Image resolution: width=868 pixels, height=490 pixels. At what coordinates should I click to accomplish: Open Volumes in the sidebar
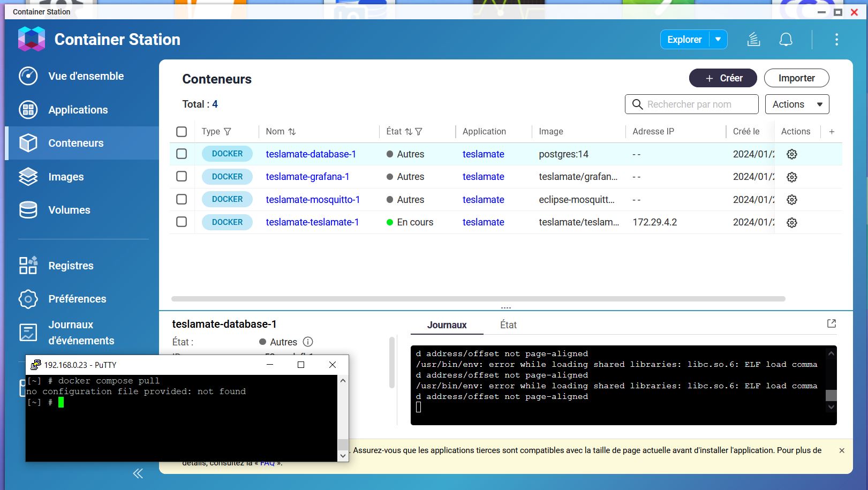[82, 210]
